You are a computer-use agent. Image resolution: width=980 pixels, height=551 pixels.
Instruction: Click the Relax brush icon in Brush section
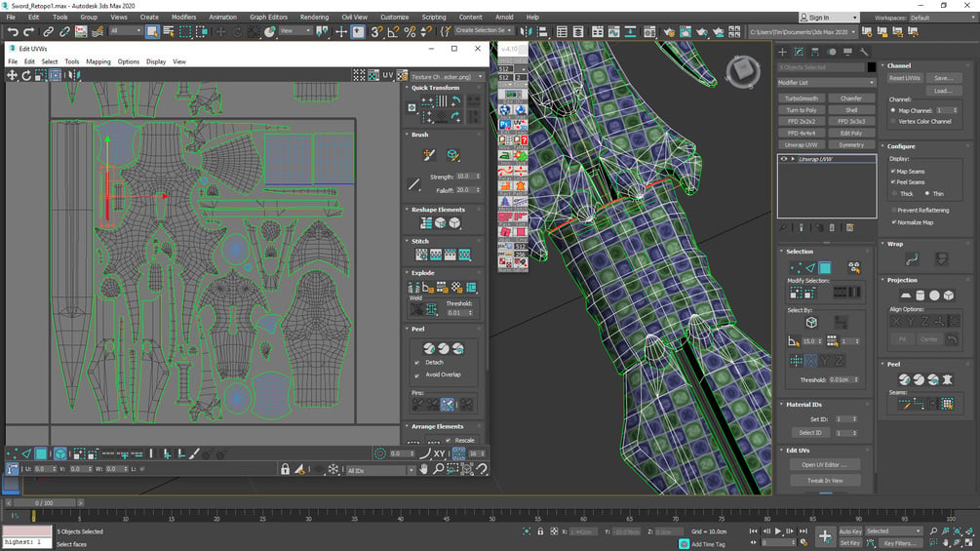point(452,154)
